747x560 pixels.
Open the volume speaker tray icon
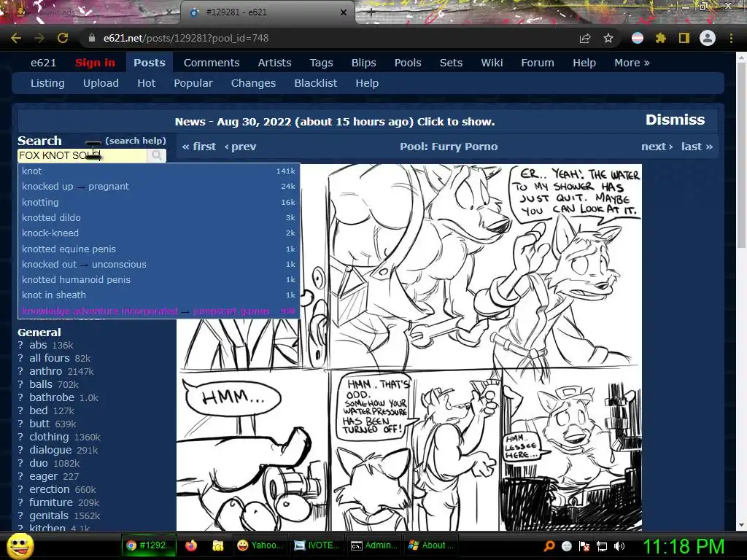tap(619, 546)
